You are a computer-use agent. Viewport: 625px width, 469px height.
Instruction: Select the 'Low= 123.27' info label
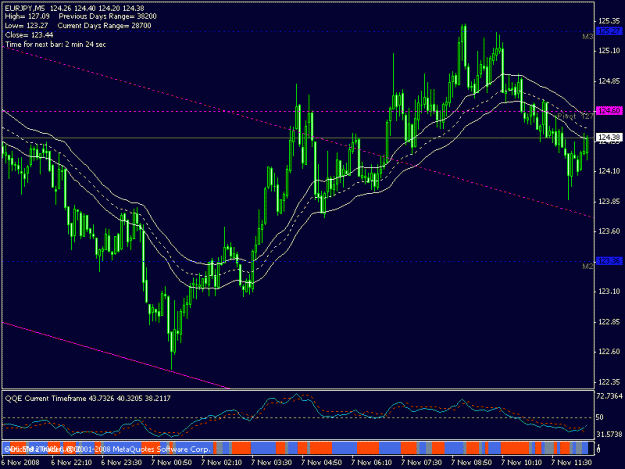pyautogui.click(x=26, y=26)
